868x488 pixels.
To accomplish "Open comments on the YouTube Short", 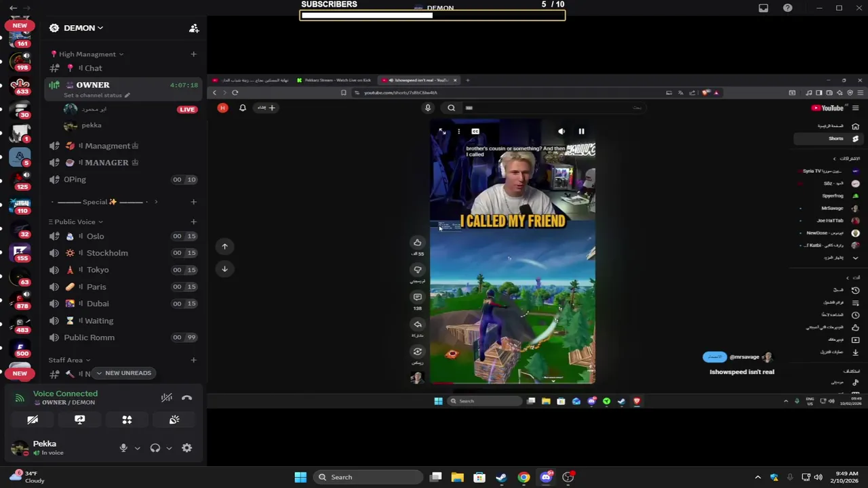I will pyautogui.click(x=418, y=297).
